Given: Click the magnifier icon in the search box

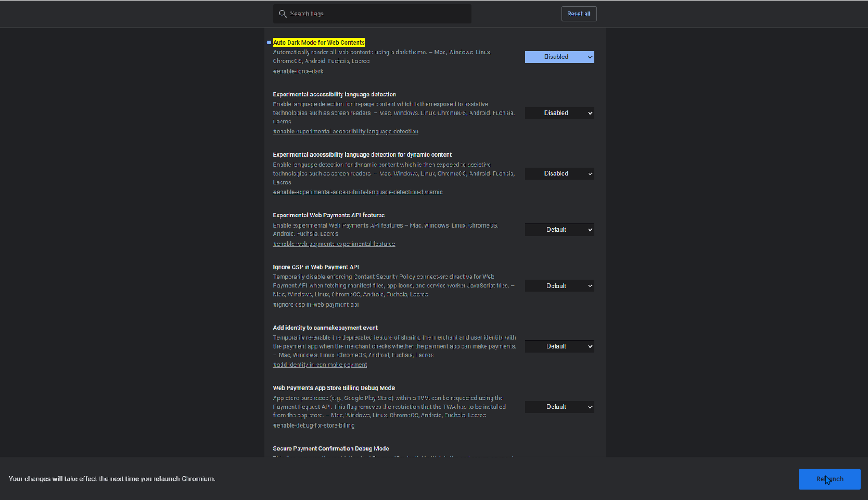Looking at the screenshot, I should [x=282, y=14].
